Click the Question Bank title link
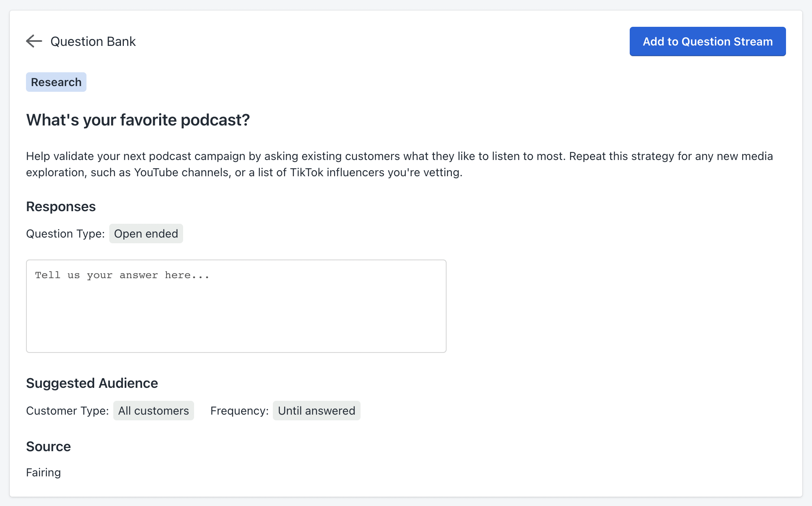 (x=93, y=41)
